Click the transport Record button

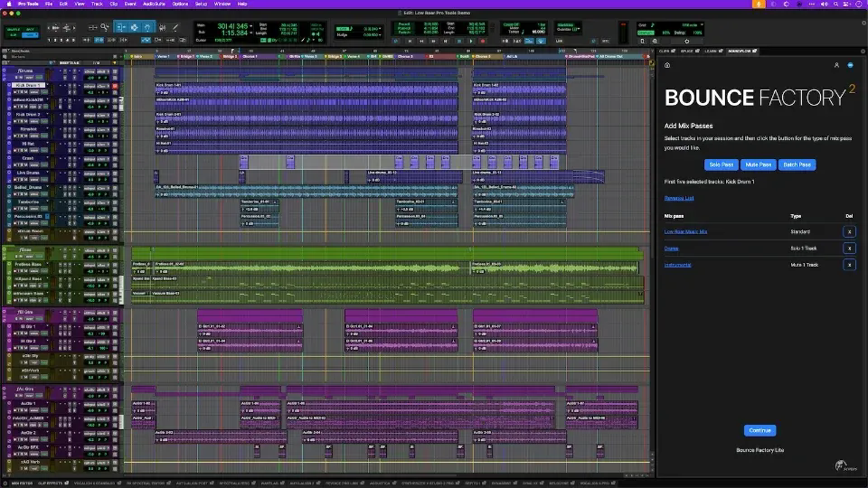(483, 40)
